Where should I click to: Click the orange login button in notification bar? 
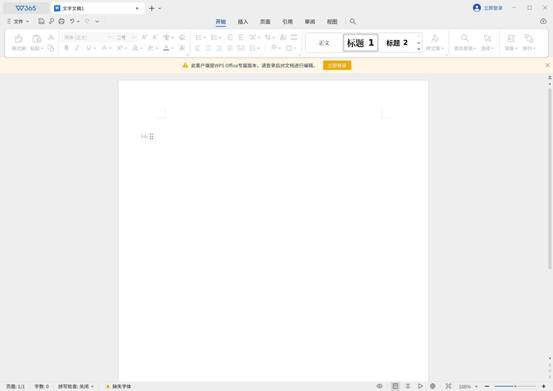click(337, 65)
